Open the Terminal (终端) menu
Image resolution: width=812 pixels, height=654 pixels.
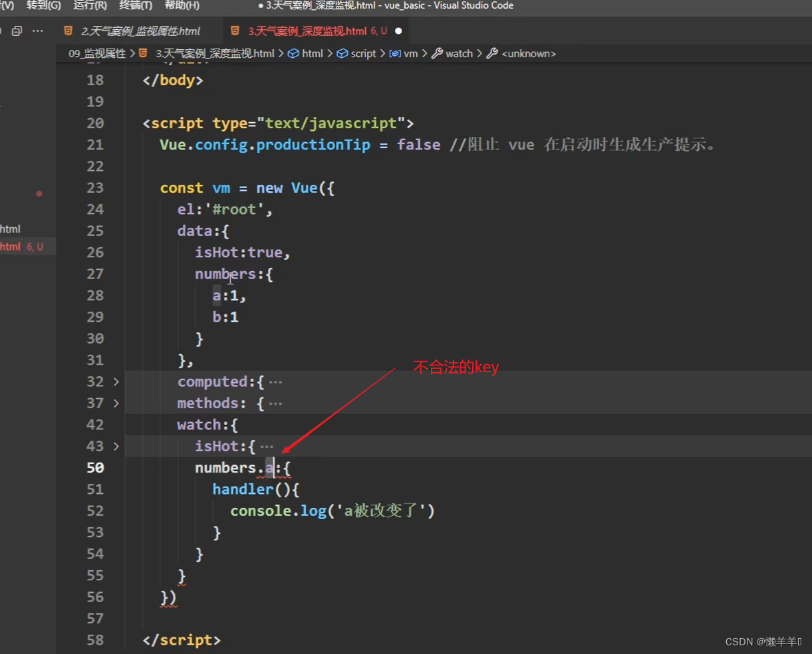point(136,5)
